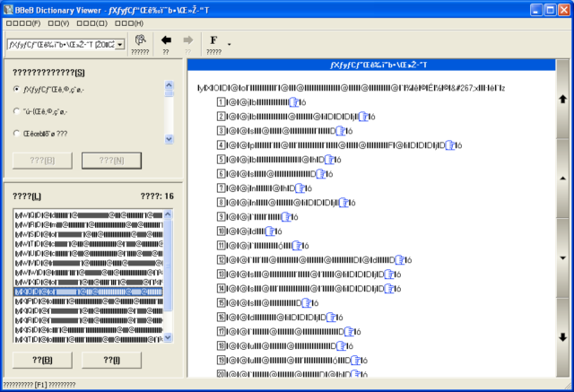Jump using the hand icon on entry 8
Image resolution: width=574 pixels, height=392 pixels.
tap(344, 203)
